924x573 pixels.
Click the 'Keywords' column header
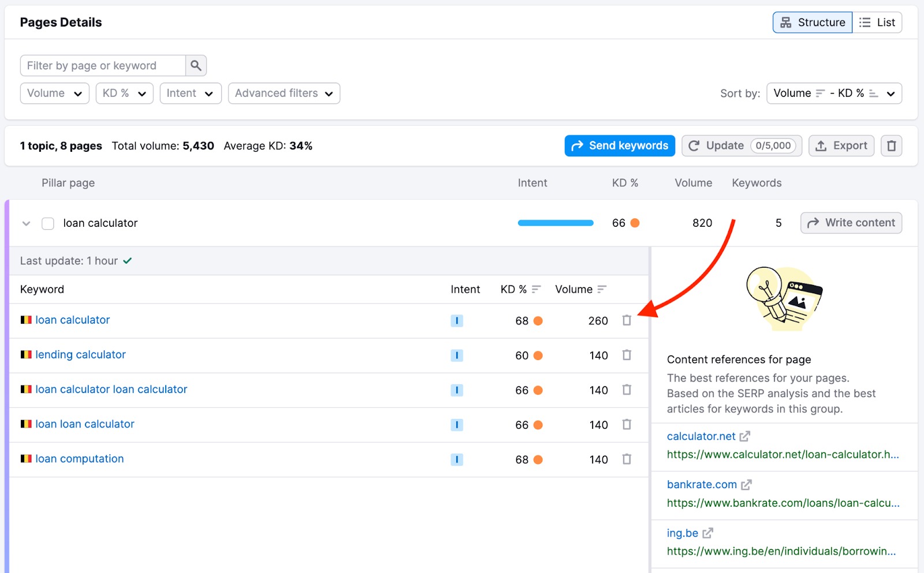757,183
